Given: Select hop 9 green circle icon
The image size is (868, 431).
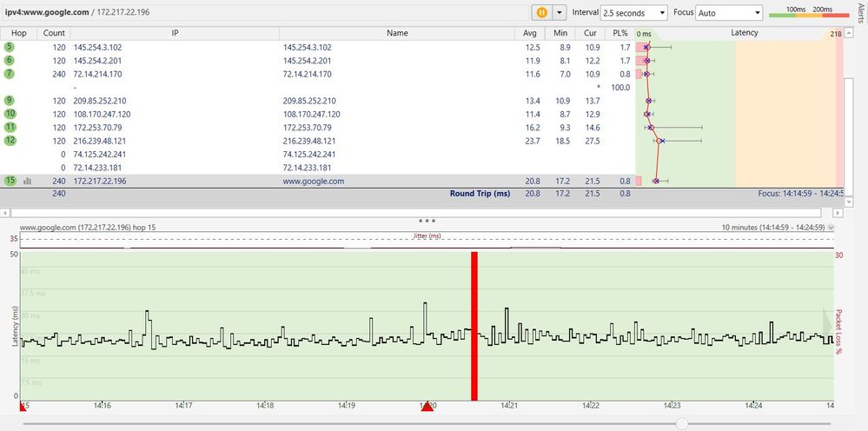Looking at the screenshot, I should (x=10, y=101).
